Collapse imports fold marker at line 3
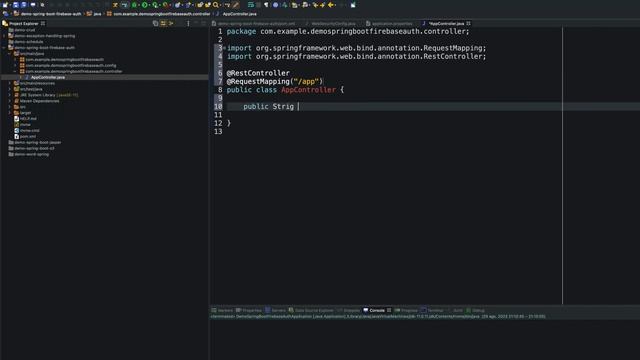 click(224, 48)
